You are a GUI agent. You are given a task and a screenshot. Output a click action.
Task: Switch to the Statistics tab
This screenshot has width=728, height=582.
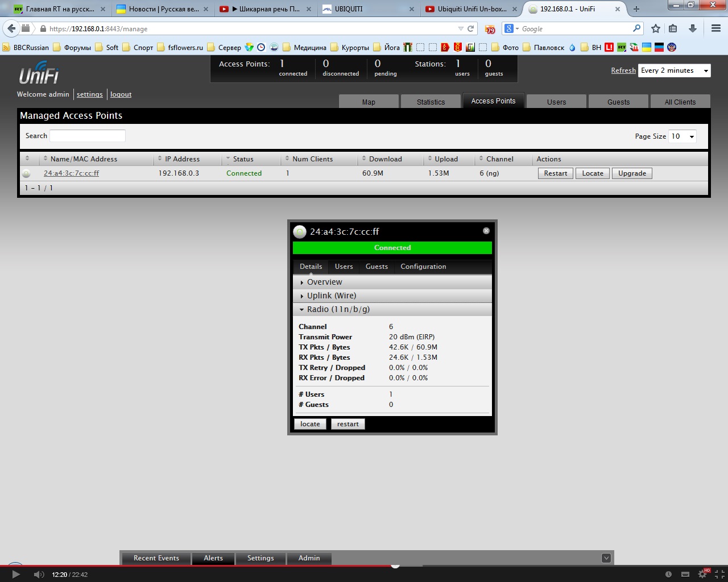click(431, 102)
